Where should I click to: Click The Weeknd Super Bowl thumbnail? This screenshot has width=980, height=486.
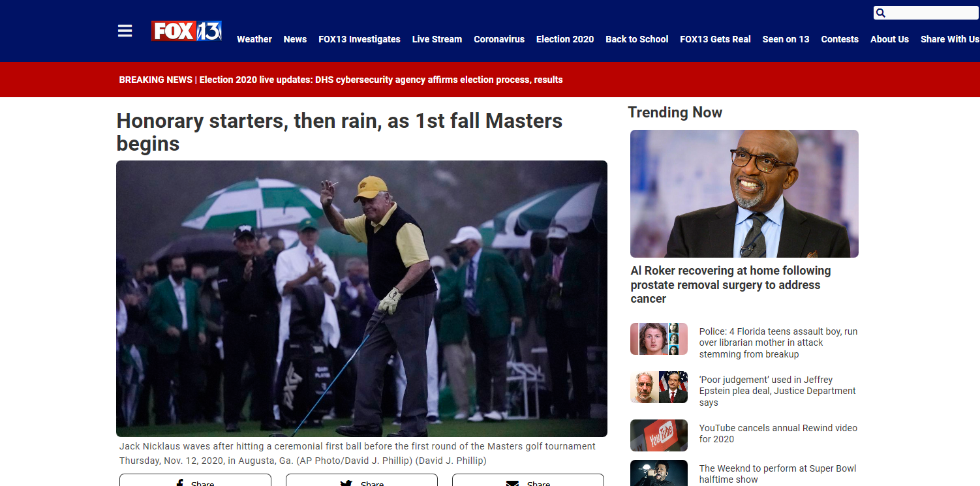tap(659, 473)
